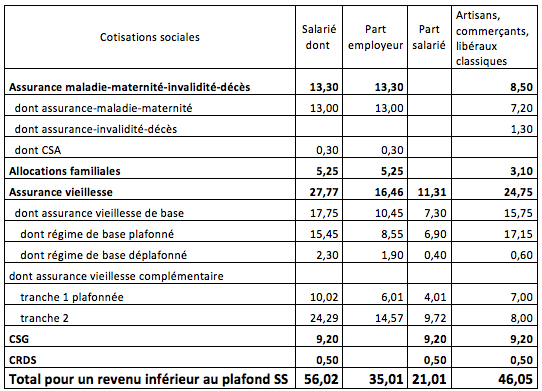Select the 'Assurance vieillesse' row label
The width and height of the screenshot is (542, 391).
[61, 192]
